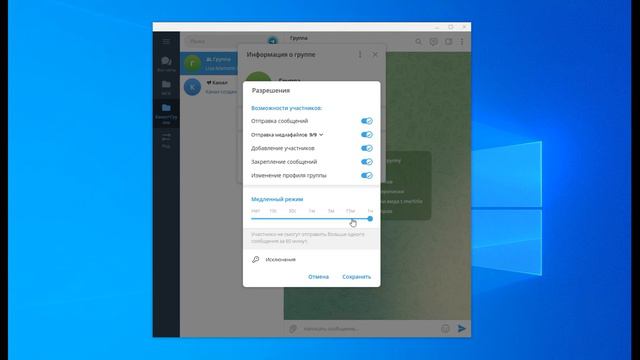This screenshot has width=640, height=360.
Task: Open the hamburger main menu in sidebar
Action: (x=166, y=41)
